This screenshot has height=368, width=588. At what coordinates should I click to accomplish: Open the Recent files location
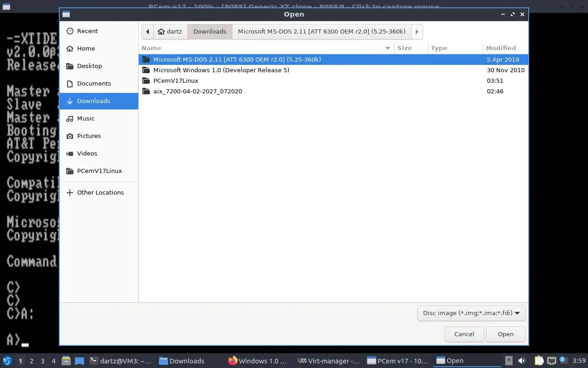pyautogui.click(x=99, y=31)
